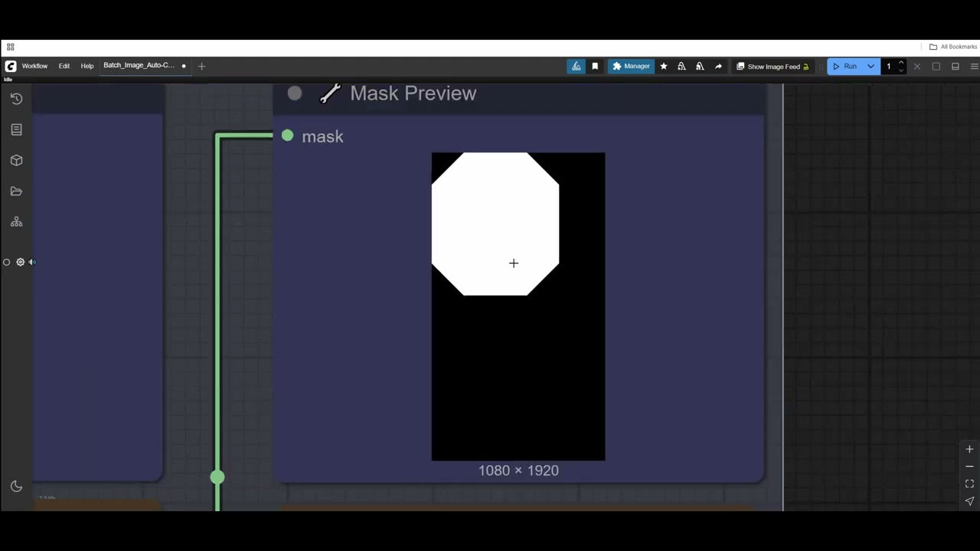Click the speaker sound icon
Viewport: 980px width, 551px height.
point(32,262)
